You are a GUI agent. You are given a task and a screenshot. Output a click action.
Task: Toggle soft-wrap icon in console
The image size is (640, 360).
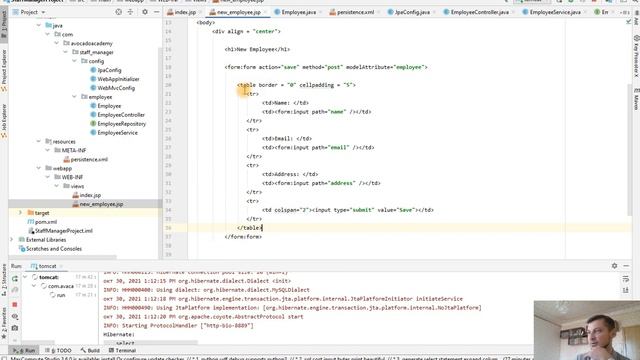tap(626, 279)
